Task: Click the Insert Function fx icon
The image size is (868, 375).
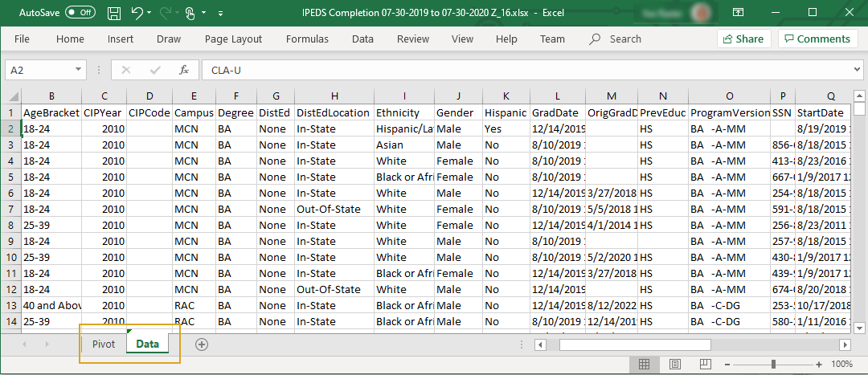Action: tap(184, 70)
